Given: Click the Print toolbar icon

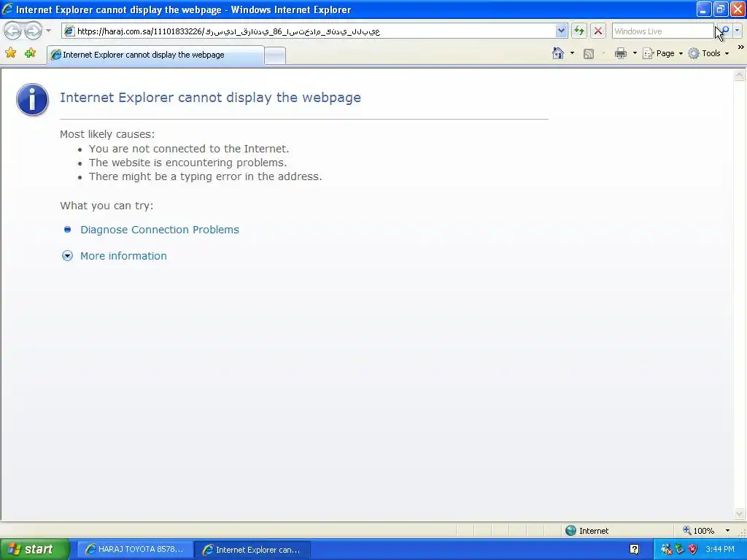Looking at the screenshot, I should (x=620, y=53).
